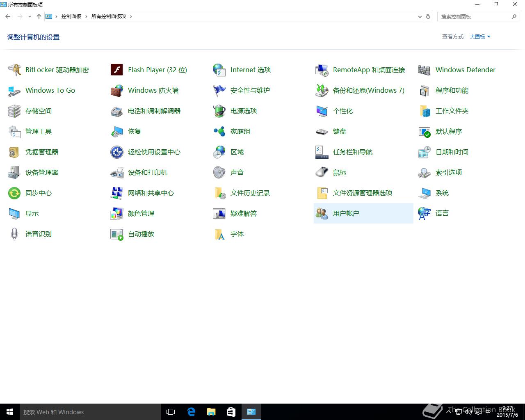Open the 工作文件夹 icon
525x420 pixels.
(x=425, y=111)
